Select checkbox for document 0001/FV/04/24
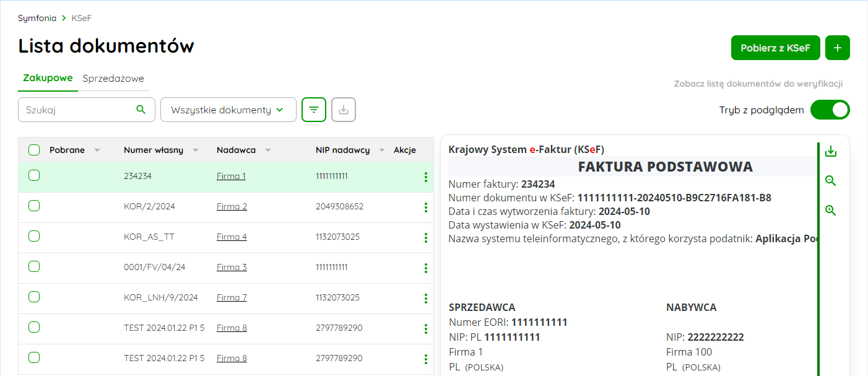This screenshot has width=868, height=376. click(x=34, y=266)
